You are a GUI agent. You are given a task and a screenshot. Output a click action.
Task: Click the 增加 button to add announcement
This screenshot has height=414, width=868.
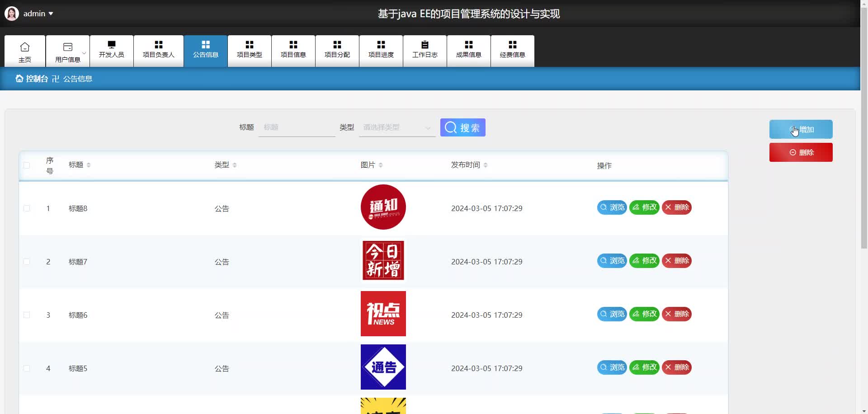click(801, 129)
